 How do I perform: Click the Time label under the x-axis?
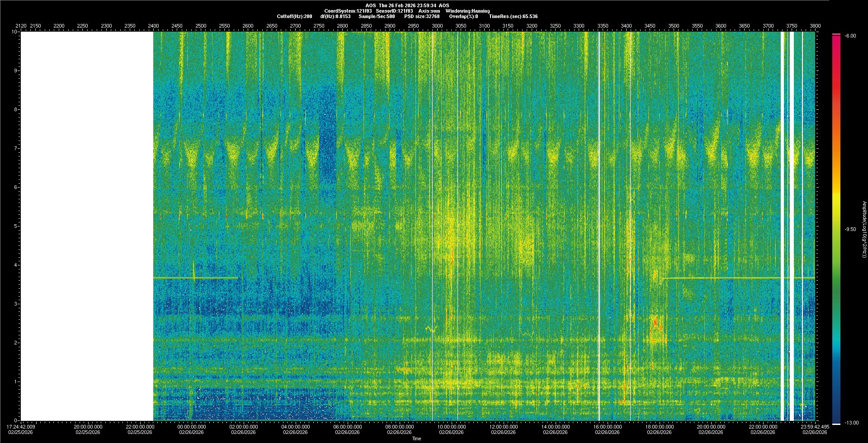click(x=416, y=438)
